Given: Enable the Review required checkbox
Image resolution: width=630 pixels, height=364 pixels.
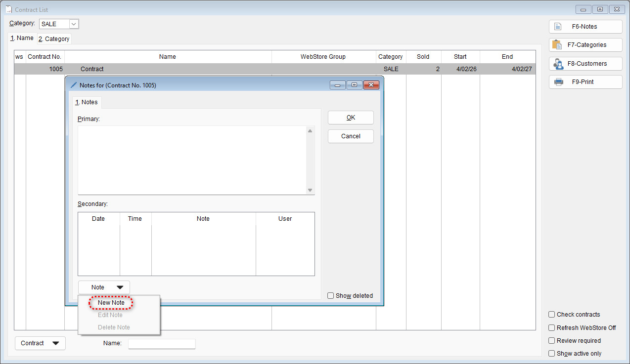Looking at the screenshot, I should click(x=552, y=341).
